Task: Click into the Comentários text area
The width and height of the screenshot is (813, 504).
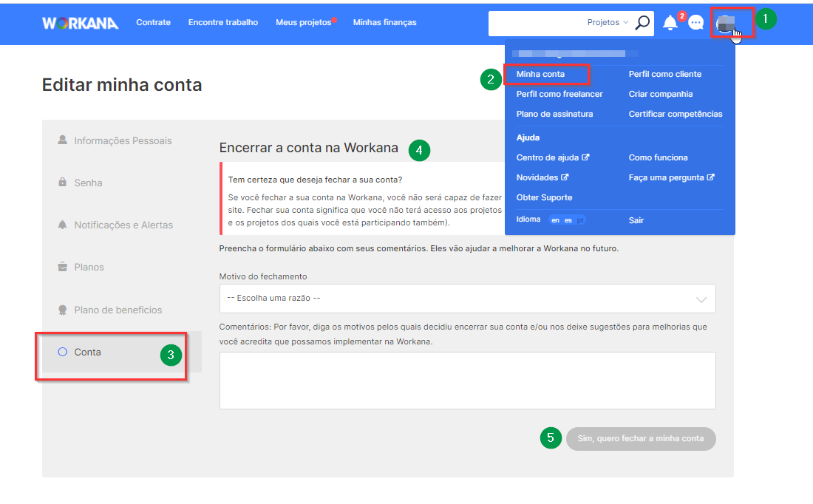Action: click(x=467, y=381)
